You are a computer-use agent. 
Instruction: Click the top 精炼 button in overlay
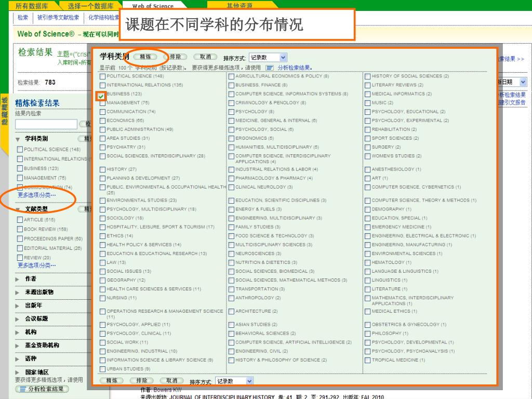tap(145, 57)
